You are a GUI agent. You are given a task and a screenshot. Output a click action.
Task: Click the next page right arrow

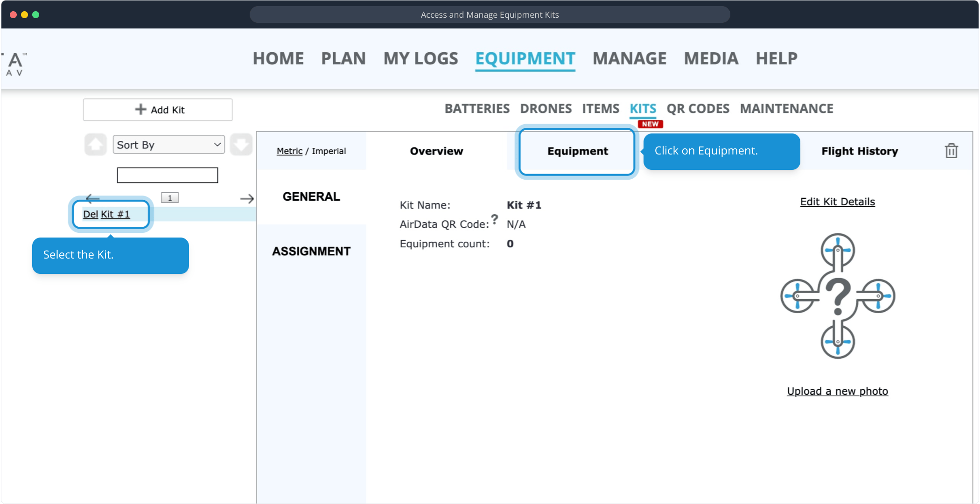coord(247,199)
